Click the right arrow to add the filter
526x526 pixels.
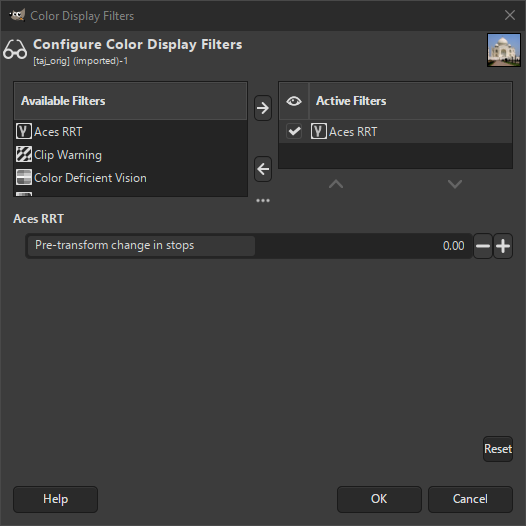[x=263, y=108]
